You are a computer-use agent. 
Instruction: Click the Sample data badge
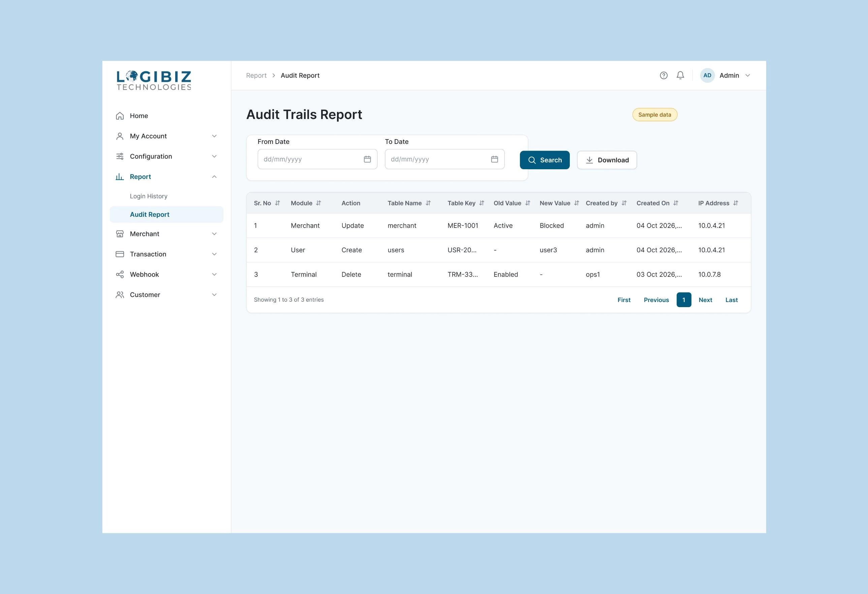pos(654,115)
